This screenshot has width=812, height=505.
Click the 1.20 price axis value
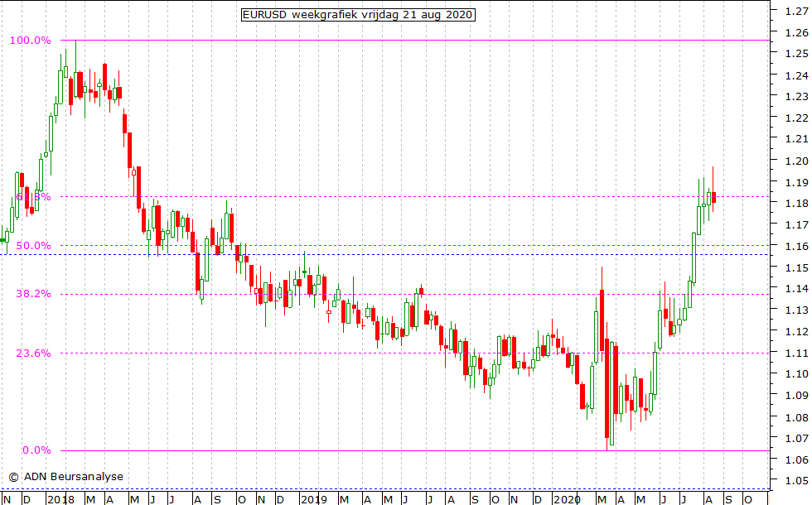pos(796,161)
